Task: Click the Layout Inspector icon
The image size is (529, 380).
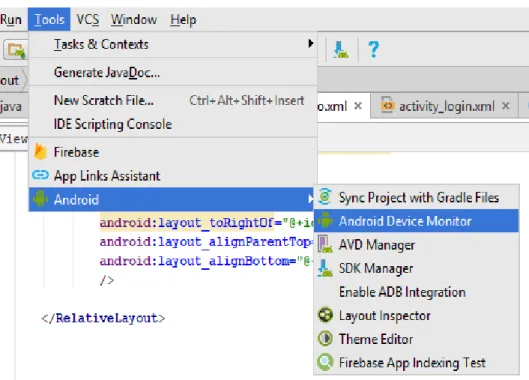Action: point(326,315)
